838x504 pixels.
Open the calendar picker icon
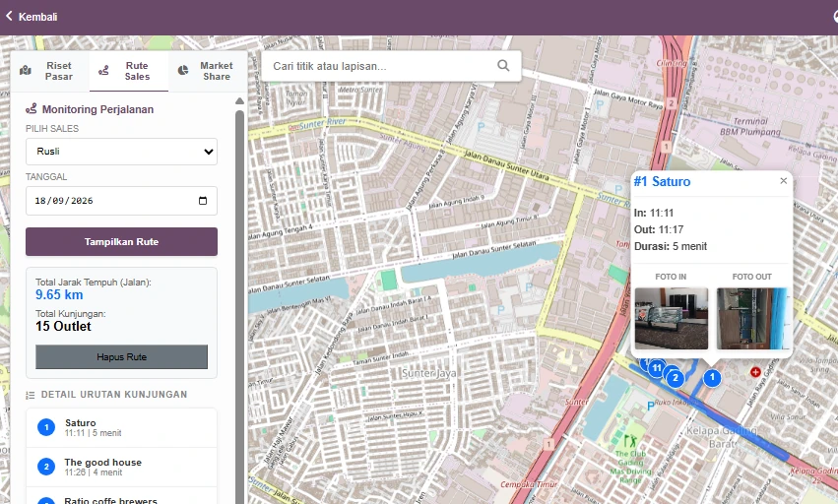[x=203, y=201]
